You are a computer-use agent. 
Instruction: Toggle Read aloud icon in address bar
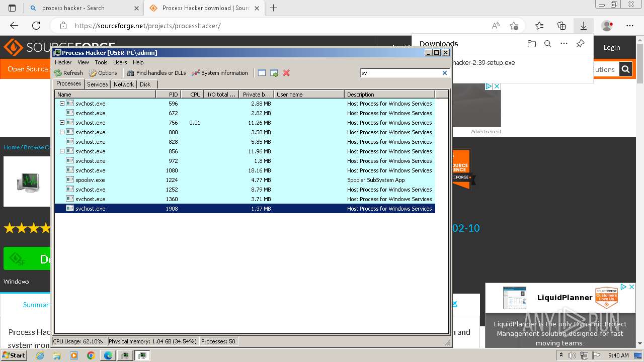click(x=496, y=26)
